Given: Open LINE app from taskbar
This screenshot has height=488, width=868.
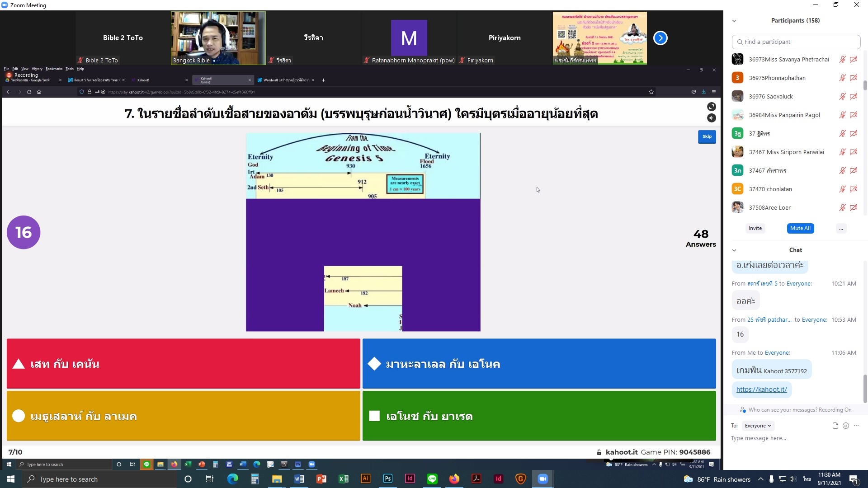Looking at the screenshot, I should [432, 479].
